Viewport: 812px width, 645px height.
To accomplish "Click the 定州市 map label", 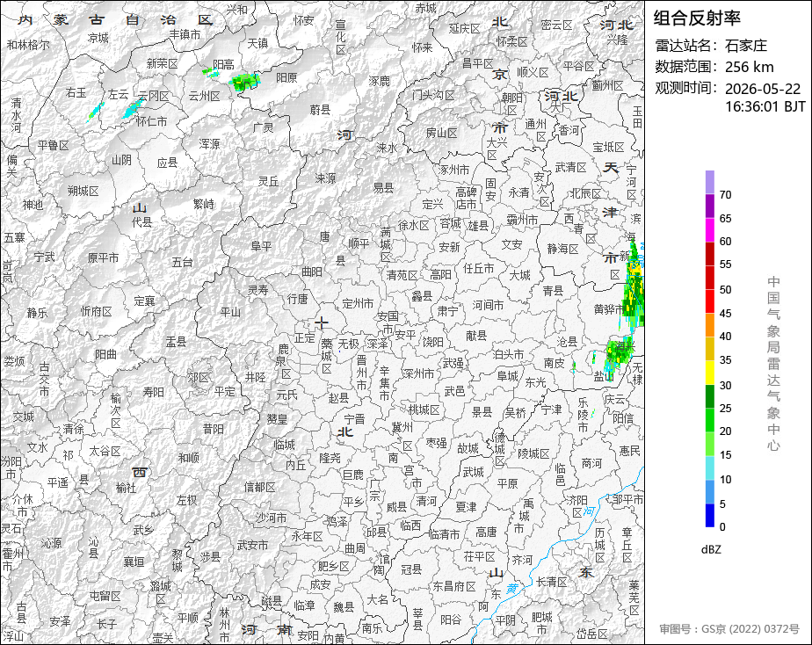I will [358, 304].
